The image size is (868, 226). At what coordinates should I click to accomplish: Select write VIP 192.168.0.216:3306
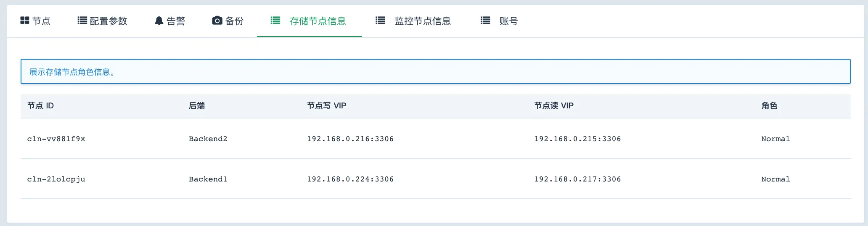350,139
